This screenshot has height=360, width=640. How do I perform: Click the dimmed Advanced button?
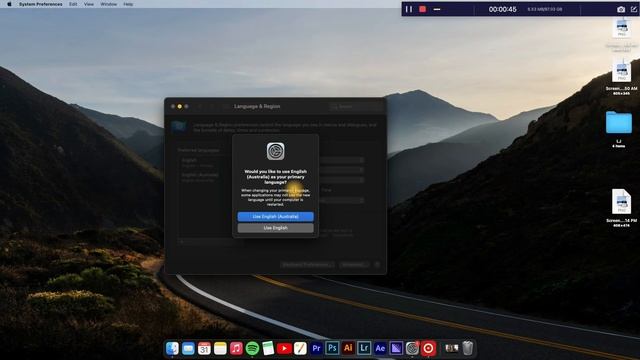[354, 265]
